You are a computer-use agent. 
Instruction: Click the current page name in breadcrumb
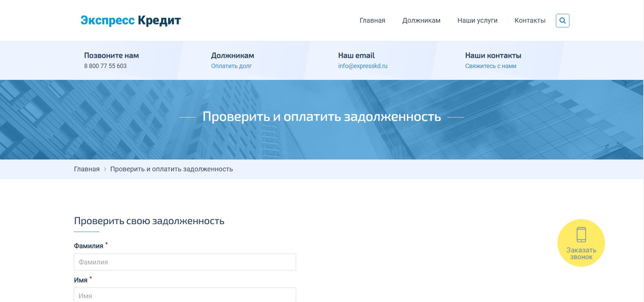pyautogui.click(x=171, y=169)
